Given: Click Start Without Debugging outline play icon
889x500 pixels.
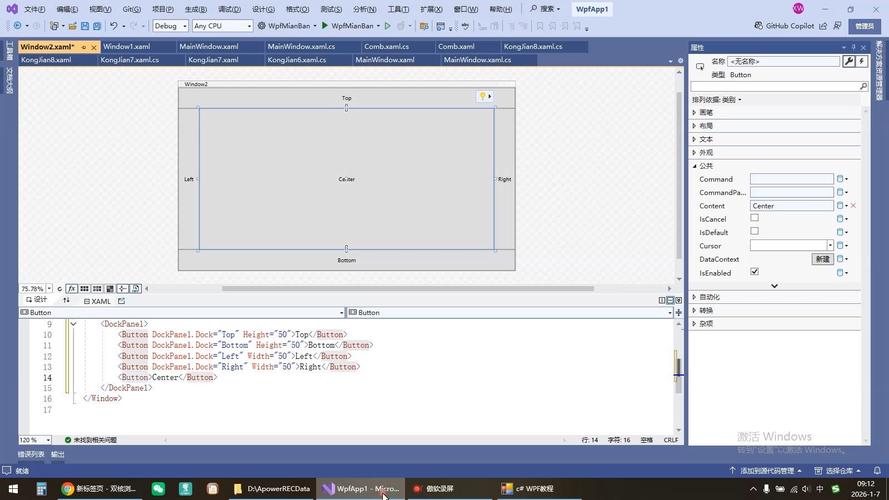Looking at the screenshot, I should point(388,26).
